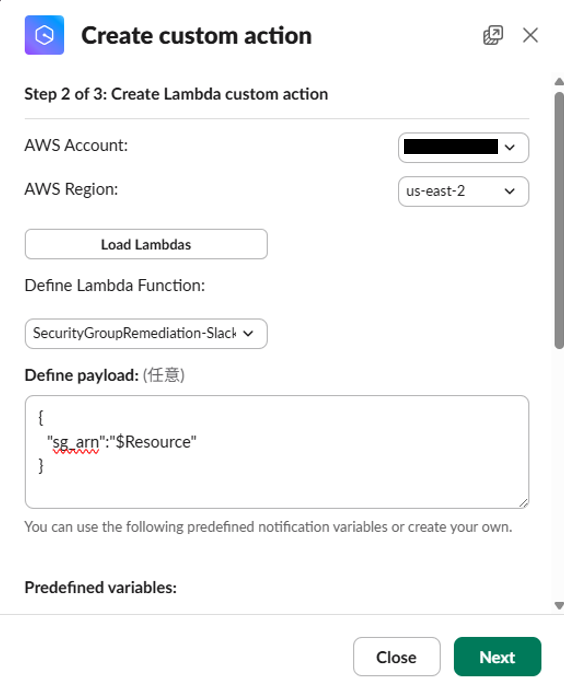Click the chevron beside us-east-2
This screenshot has height=679, width=564.
[x=510, y=191]
